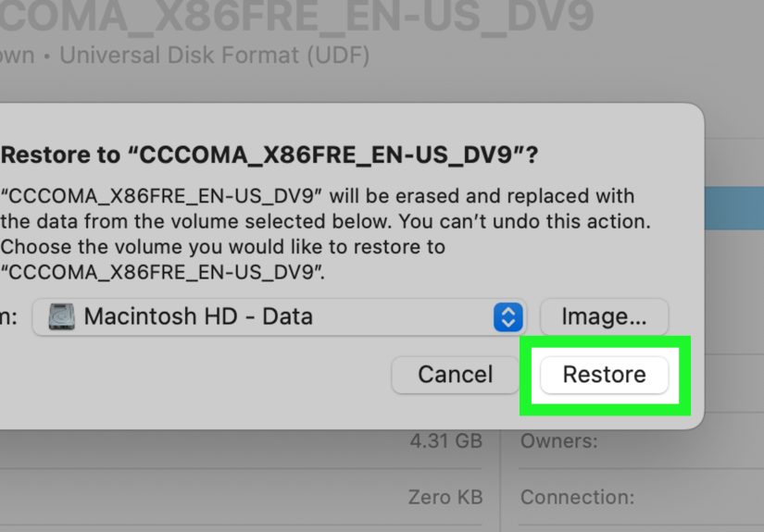Viewport: 764px width, 532px height.
Task: Click the Owners label
Action: click(x=558, y=441)
